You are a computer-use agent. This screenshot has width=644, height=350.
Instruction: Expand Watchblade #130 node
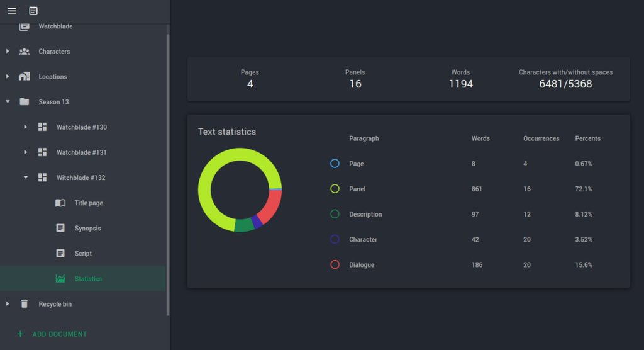pos(25,127)
